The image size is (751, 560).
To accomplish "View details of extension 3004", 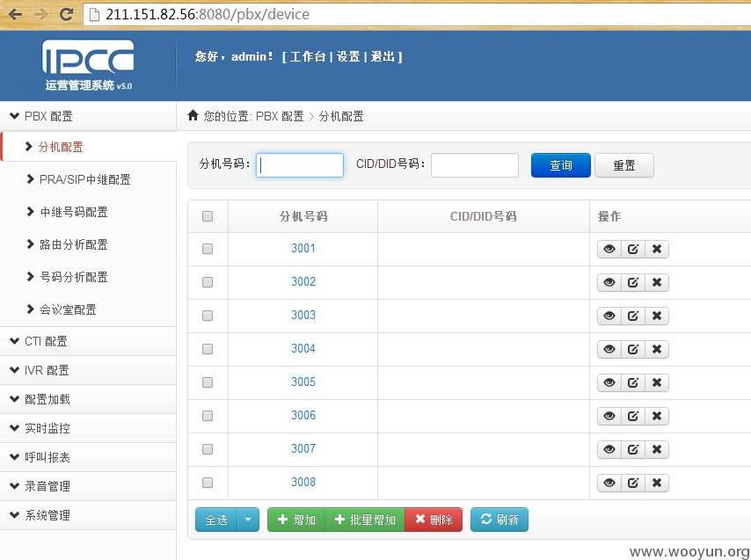I will pyautogui.click(x=609, y=349).
